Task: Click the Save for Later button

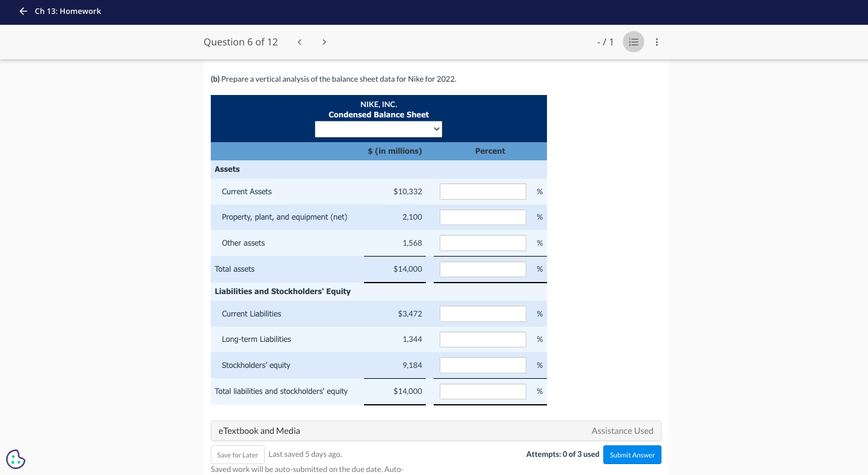Action: 237,454
